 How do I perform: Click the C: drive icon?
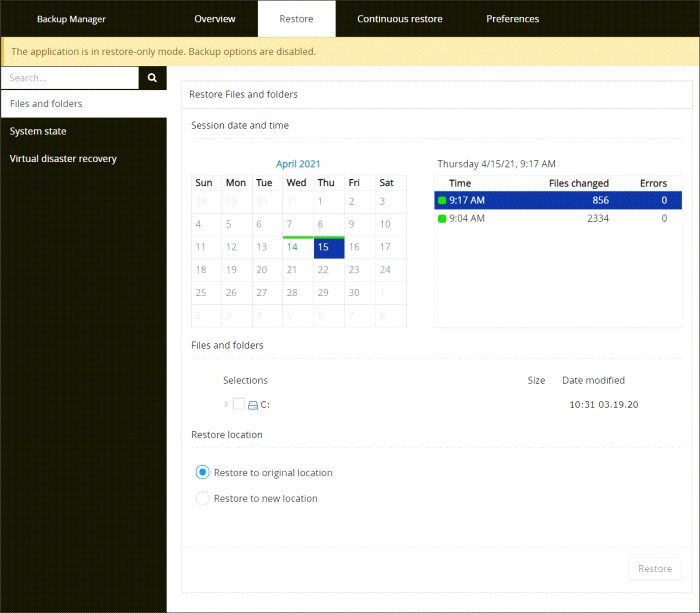coord(253,405)
